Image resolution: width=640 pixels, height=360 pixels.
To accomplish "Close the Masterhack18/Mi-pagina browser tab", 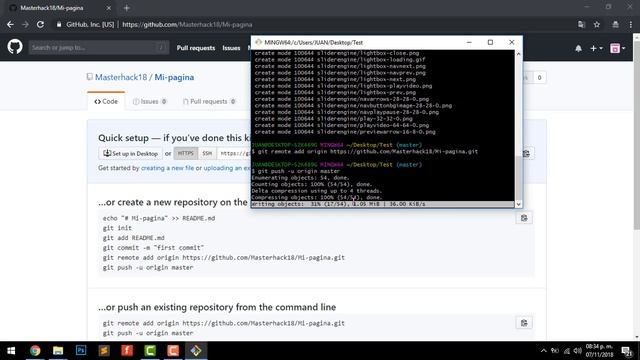I will tap(109, 8).
